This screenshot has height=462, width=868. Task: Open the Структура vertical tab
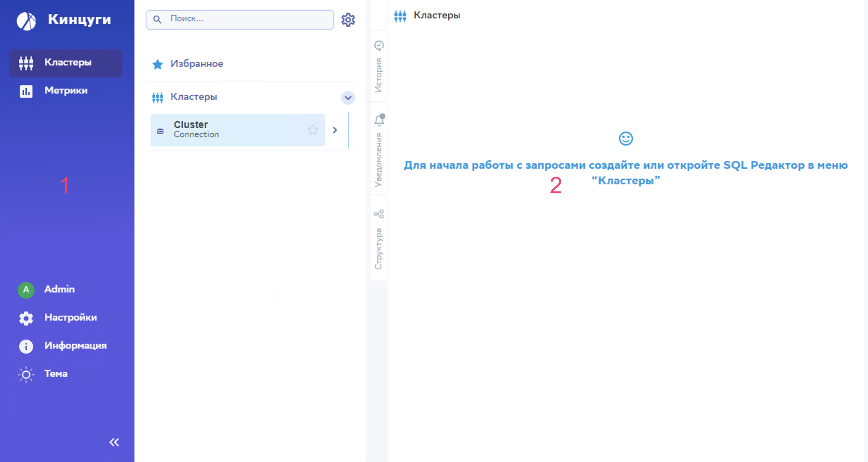point(379,239)
